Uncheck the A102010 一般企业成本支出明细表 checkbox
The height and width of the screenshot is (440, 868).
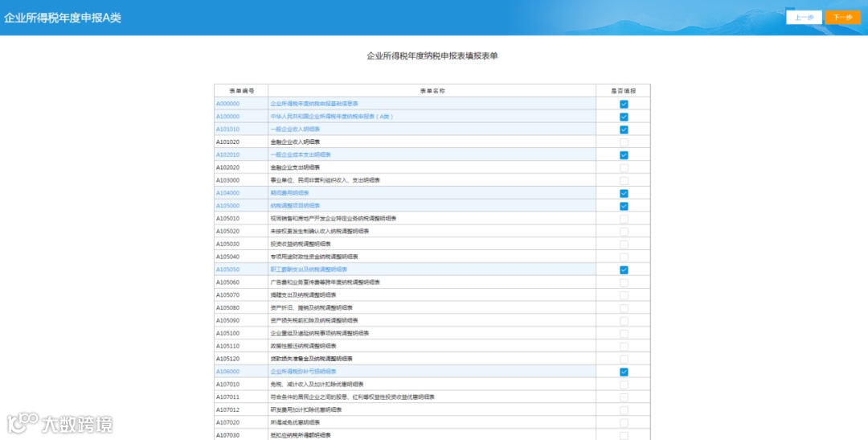[x=624, y=155]
